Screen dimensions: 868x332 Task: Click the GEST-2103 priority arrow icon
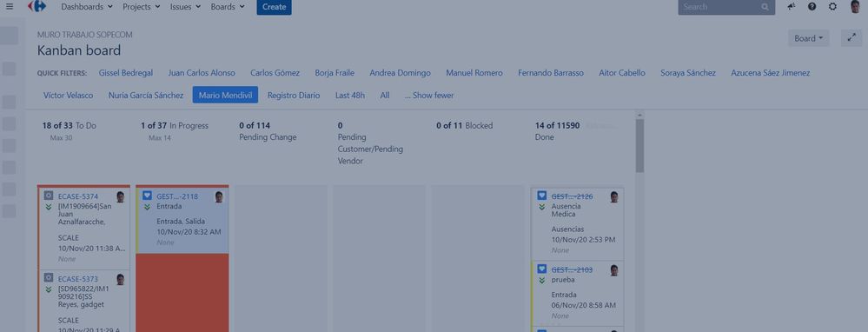pyautogui.click(x=542, y=281)
